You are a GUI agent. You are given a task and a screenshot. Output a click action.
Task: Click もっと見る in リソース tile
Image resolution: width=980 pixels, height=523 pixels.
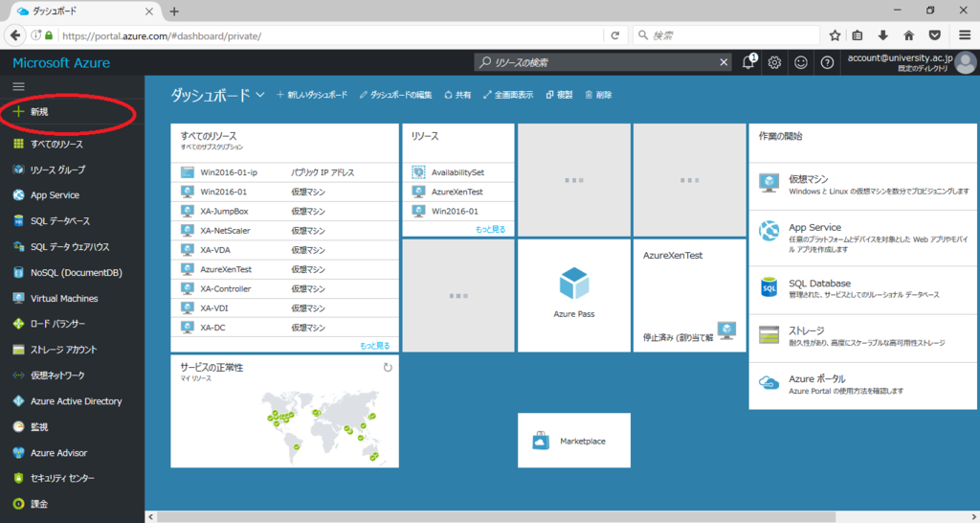[x=491, y=229]
